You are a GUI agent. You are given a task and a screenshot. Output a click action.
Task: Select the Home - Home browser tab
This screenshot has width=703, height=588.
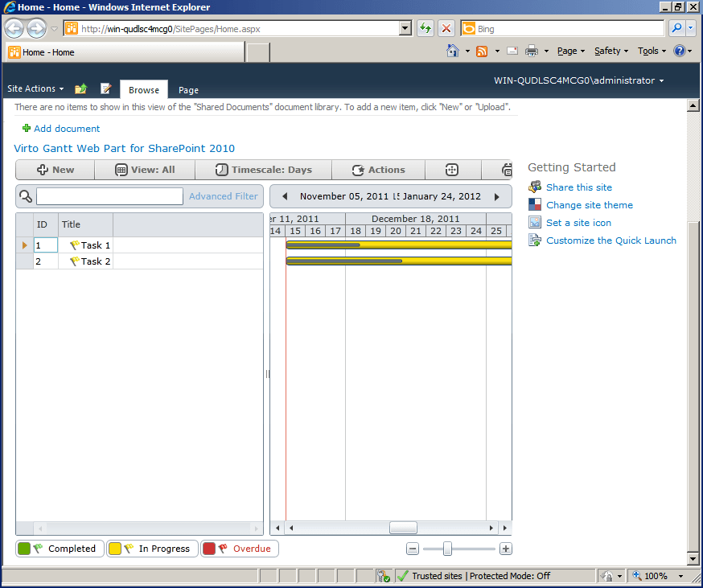click(125, 52)
